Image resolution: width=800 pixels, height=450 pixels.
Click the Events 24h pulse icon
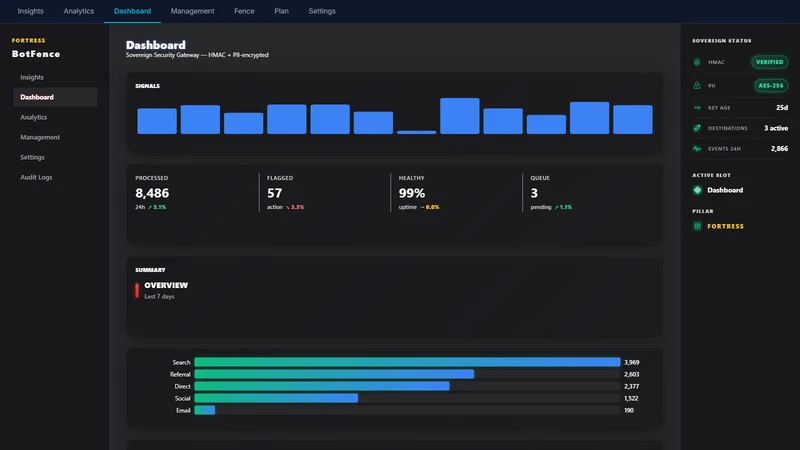point(697,148)
